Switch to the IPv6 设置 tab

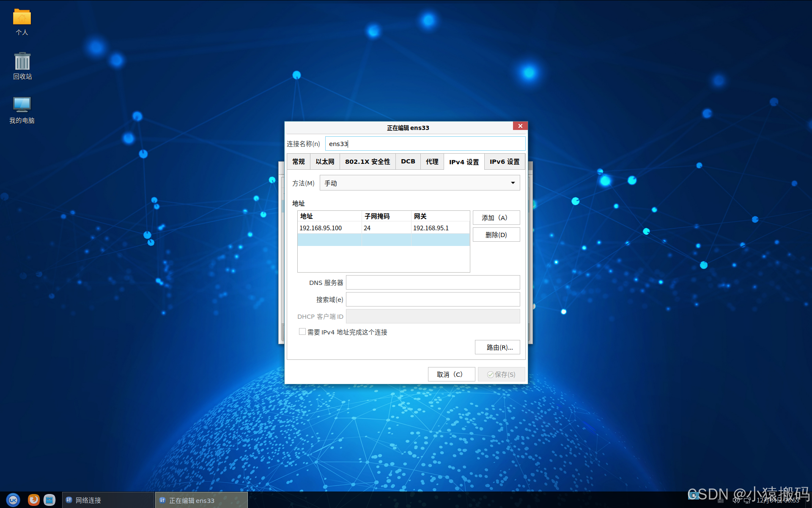tap(504, 162)
